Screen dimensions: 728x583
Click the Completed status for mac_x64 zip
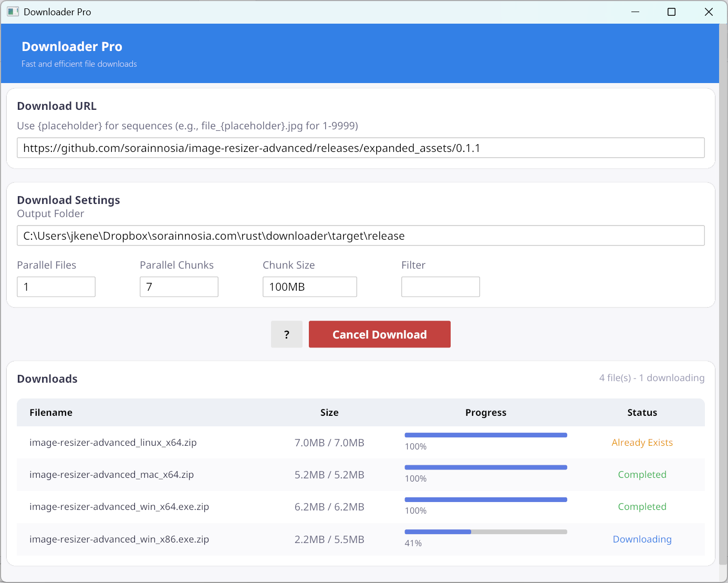point(642,474)
